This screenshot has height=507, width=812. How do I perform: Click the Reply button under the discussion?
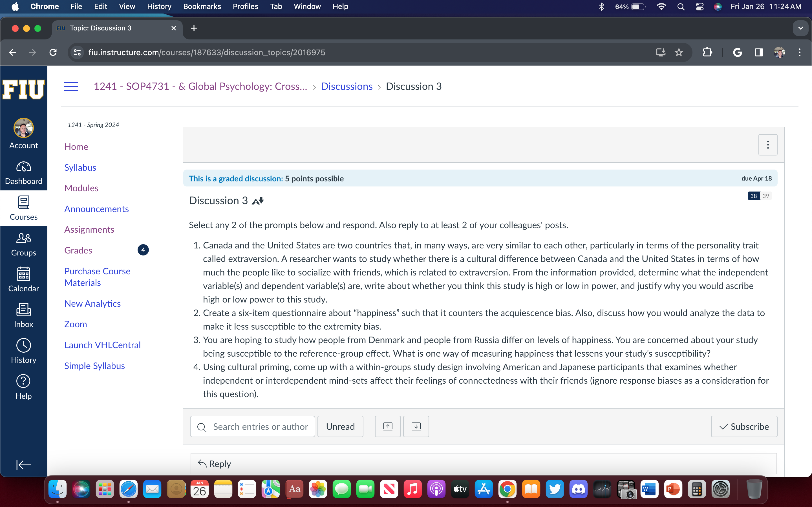tap(215, 463)
